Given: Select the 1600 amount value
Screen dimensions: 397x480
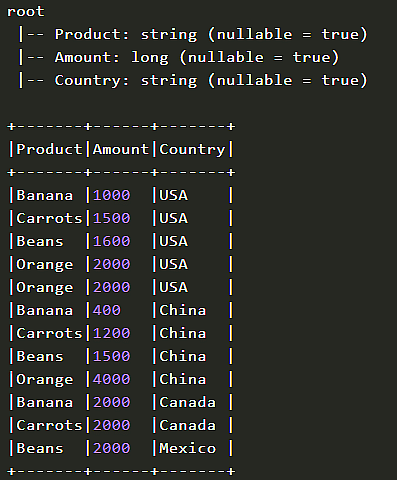Looking at the screenshot, I should pyautogui.click(x=111, y=241).
